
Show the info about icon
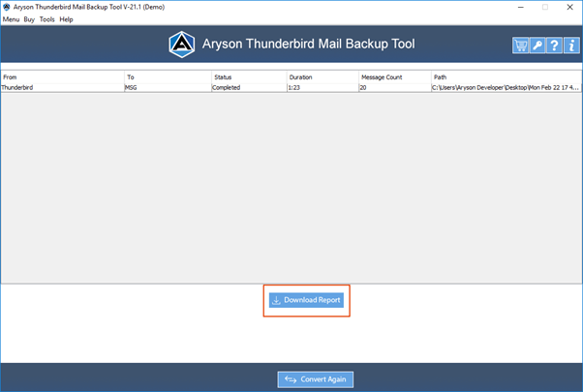coord(571,45)
